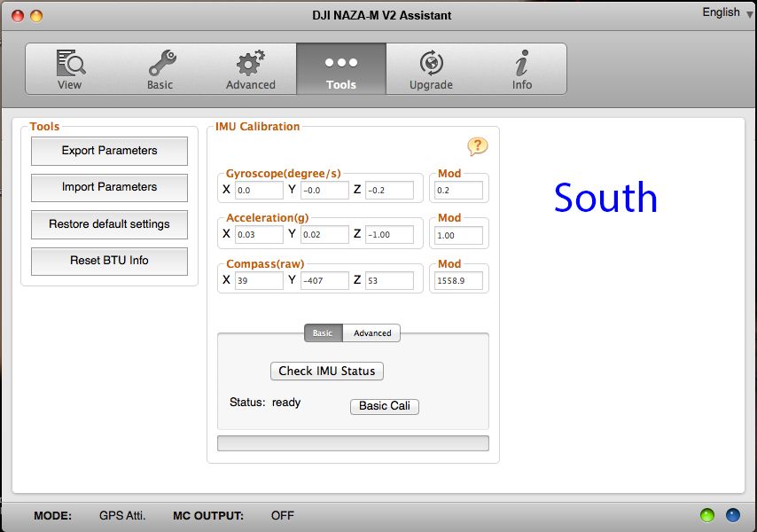Image resolution: width=757 pixels, height=532 pixels.
Task: Click the 'GPS Atti.' mode value
Action: 122,515
